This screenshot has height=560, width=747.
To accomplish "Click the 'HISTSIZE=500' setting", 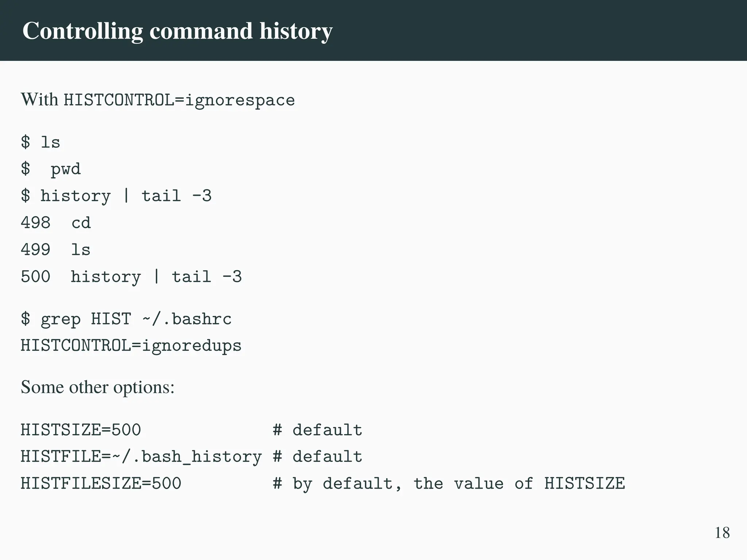I will click(81, 430).
